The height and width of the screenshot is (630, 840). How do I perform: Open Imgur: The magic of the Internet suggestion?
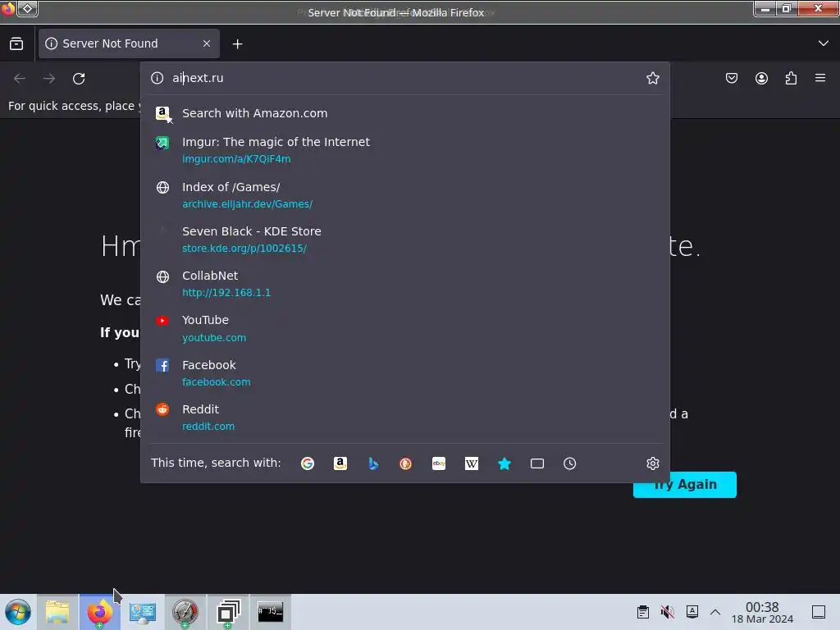point(405,150)
